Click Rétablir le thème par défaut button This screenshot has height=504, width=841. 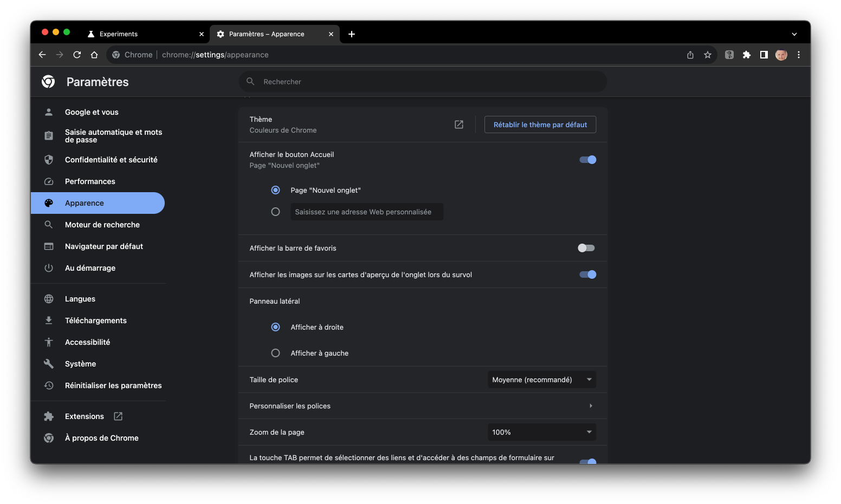click(x=540, y=125)
